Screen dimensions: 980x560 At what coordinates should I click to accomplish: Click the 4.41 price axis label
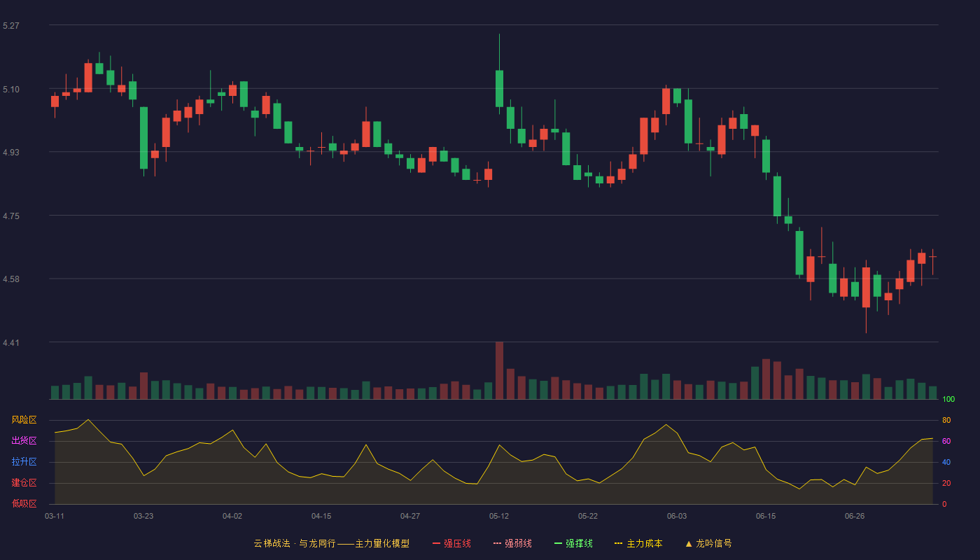point(11,343)
